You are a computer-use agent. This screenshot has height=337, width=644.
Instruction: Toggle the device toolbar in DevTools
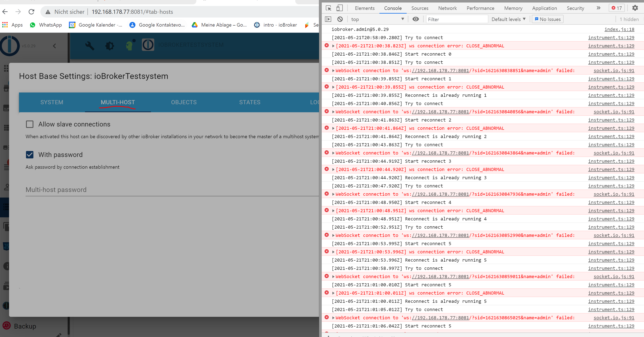pos(339,8)
